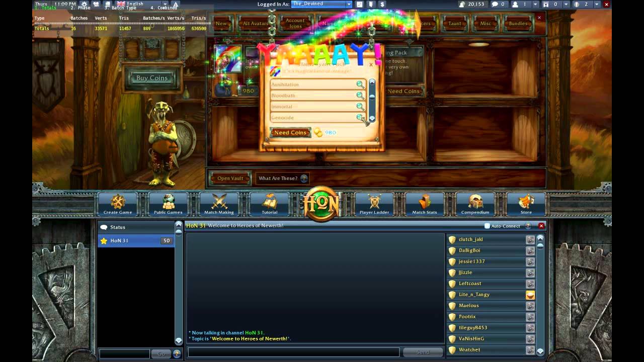Click the Send chat button
The image size is (644, 362).
(x=423, y=352)
